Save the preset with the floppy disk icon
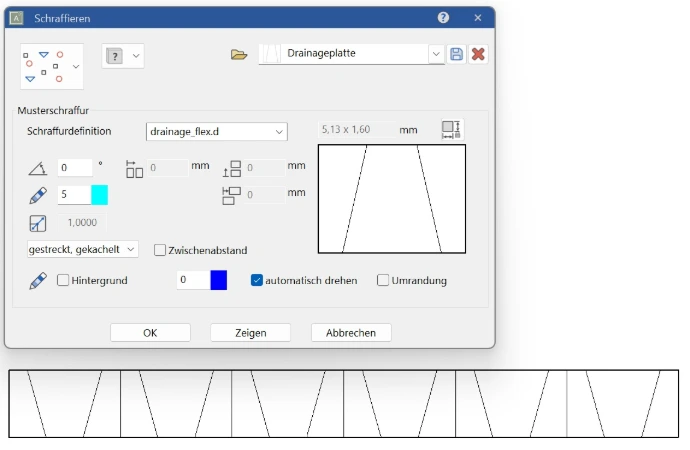The height and width of the screenshot is (450, 690). coord(457,54)
